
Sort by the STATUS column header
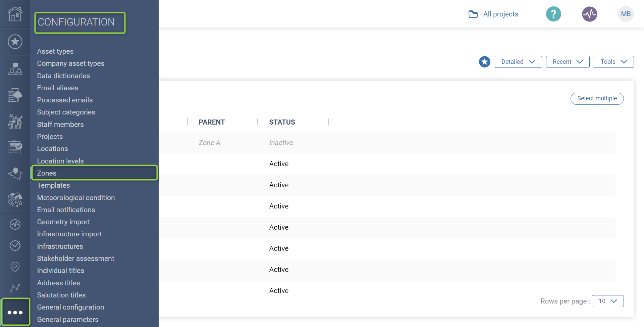(282, 122)
